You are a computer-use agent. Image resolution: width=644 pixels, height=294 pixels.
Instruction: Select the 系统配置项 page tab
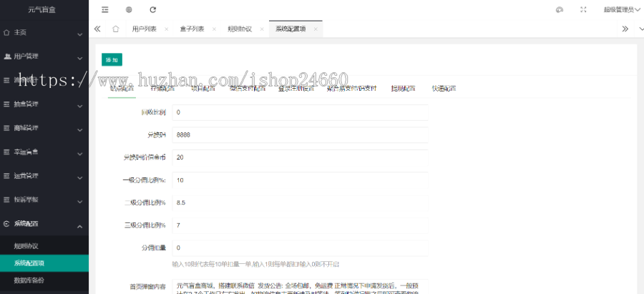click(291, 29)
